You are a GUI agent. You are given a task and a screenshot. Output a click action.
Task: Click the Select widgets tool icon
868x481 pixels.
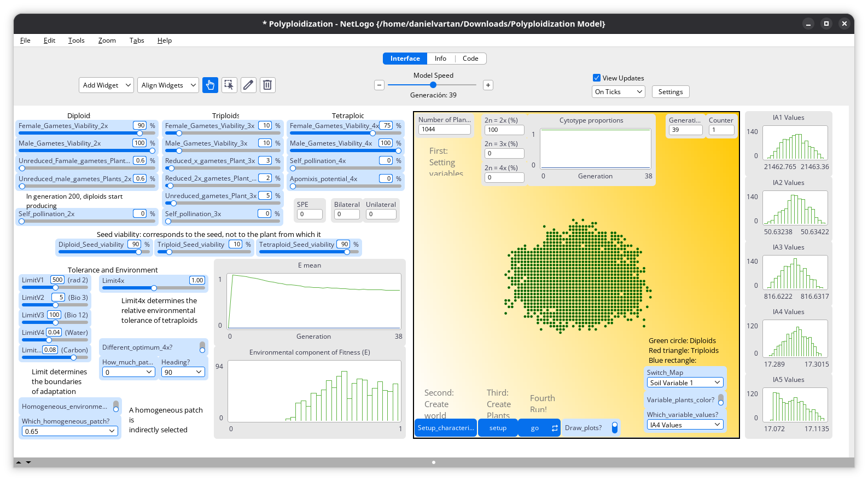pyautogui.click(x=229, y=85)
